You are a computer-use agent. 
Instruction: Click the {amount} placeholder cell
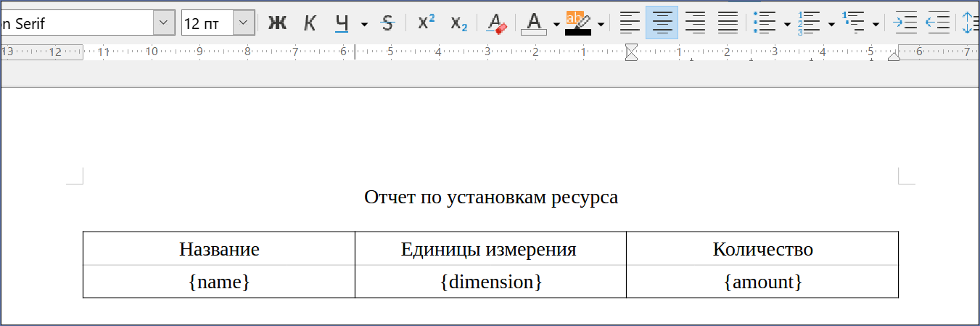pyautogui.click(x=762, y=282)
